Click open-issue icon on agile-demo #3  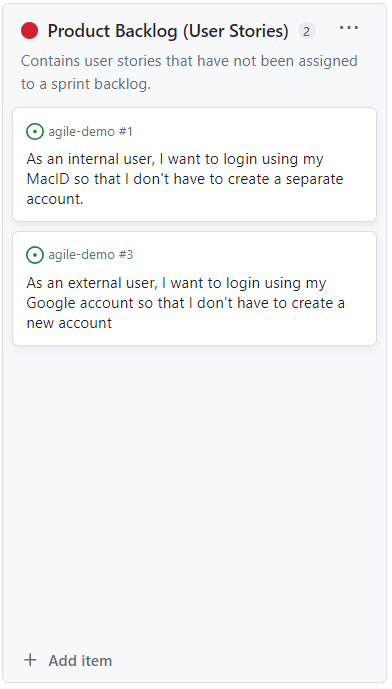35,255
